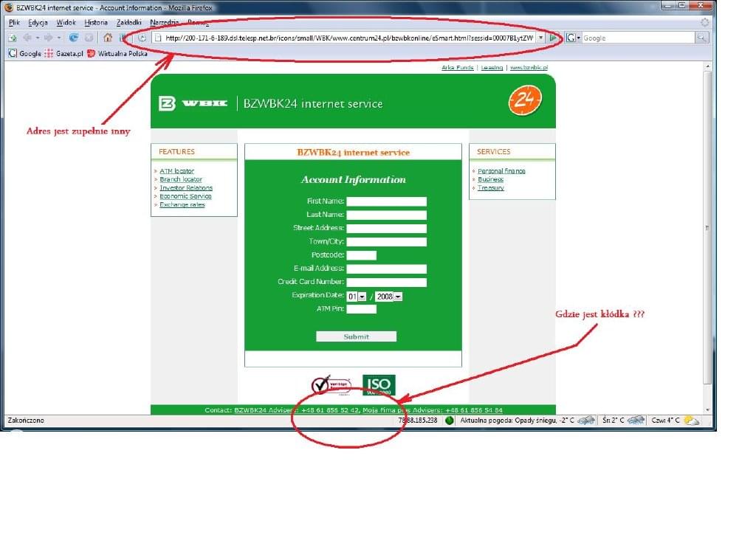
Task: Expand the address bar URL dropdown
Action: coord(541,38)
